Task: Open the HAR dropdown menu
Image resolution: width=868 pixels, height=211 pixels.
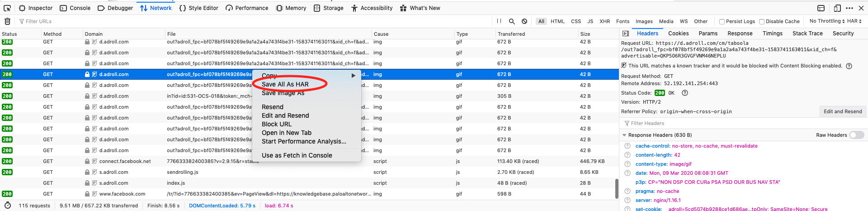Action: point(854,21)
